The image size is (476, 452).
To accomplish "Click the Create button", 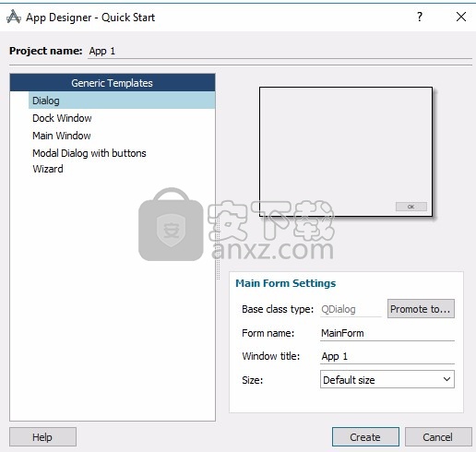I will [x=365, y=437].
